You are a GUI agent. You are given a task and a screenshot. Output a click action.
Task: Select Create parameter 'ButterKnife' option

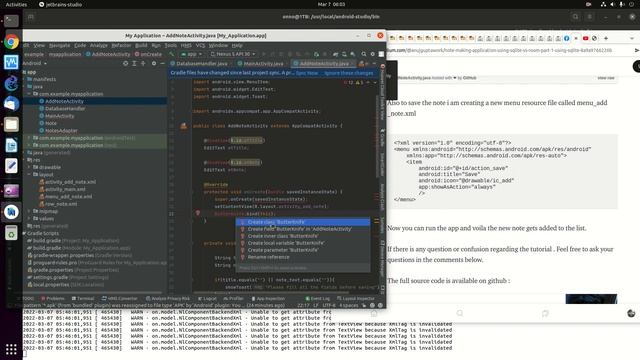coord(303,250)
